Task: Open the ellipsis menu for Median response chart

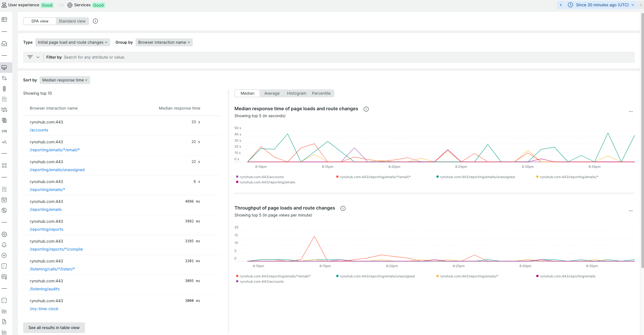Action: coord(631,112)
